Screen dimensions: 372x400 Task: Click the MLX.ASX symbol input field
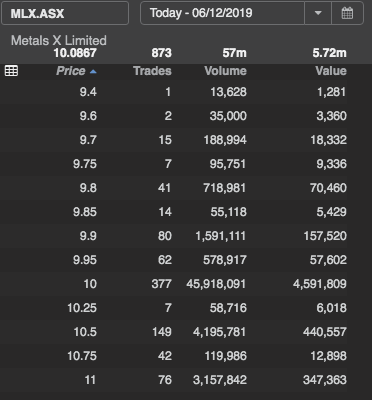[x=65, y=13]
